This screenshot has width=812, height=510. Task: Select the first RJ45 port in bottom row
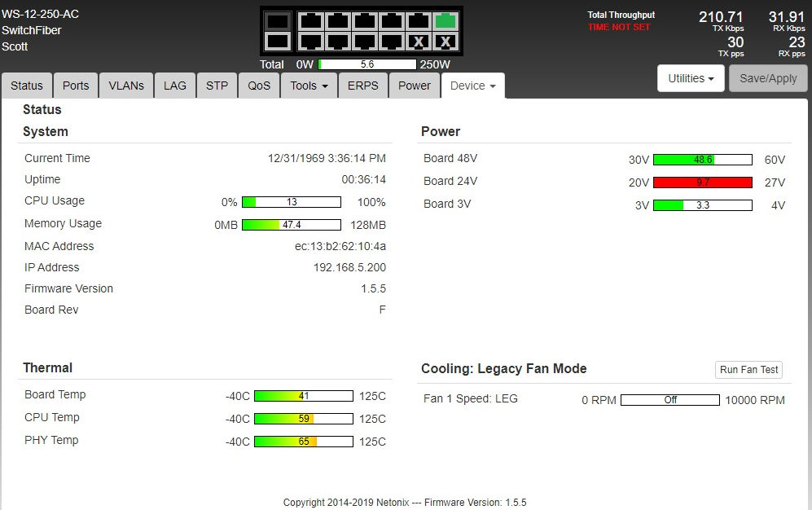coord(310,41)
